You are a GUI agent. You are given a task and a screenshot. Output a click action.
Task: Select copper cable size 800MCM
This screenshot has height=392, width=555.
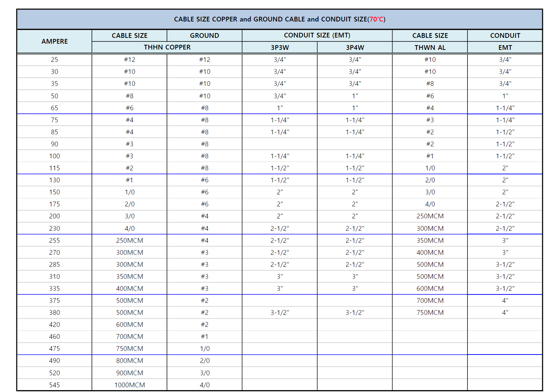(x=130, y=361)
